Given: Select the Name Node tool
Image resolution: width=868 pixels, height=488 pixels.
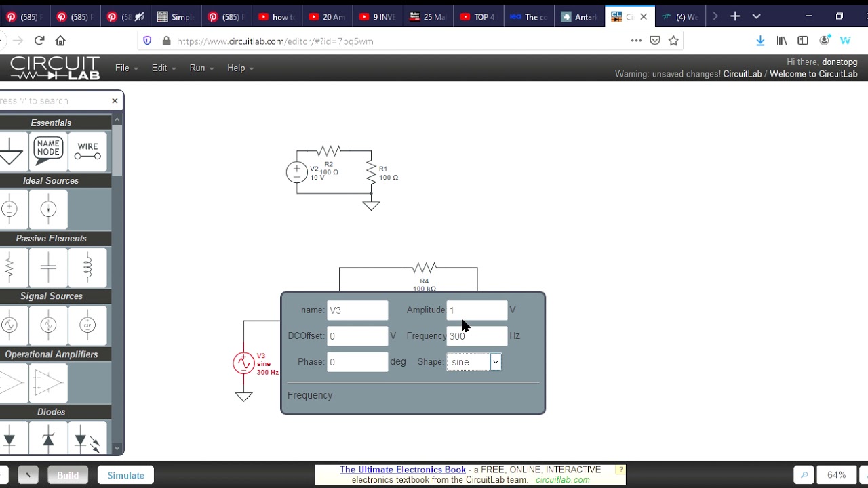Looking at the screenshot, I should (48, 151).
